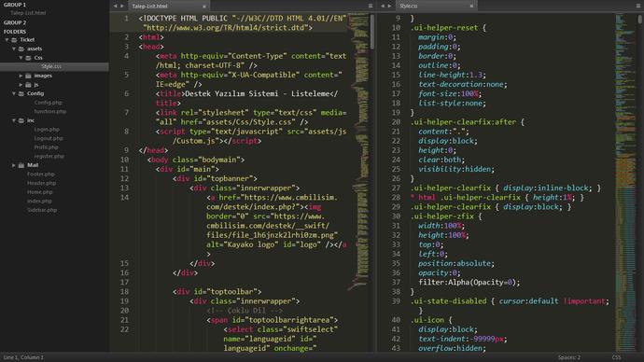Go to next tab in right pane

click(x=389, y=7)
